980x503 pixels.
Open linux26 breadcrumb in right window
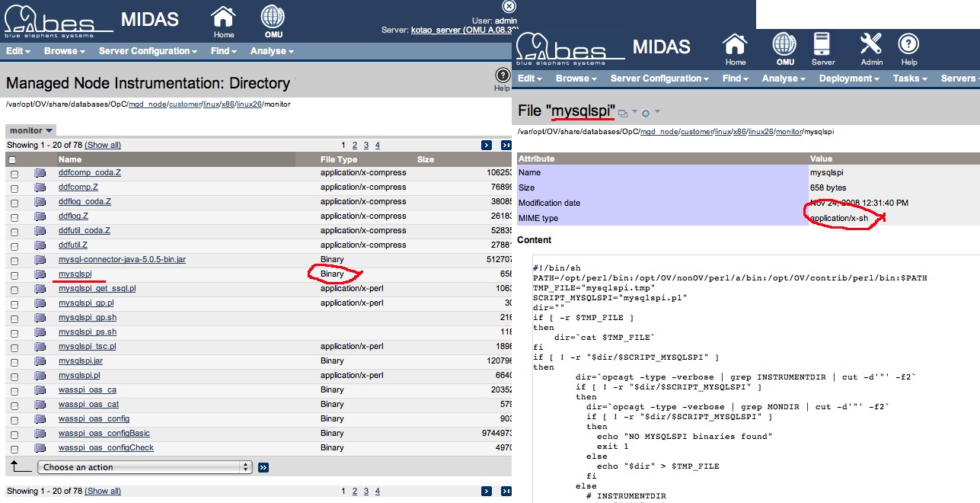(760, 131)
